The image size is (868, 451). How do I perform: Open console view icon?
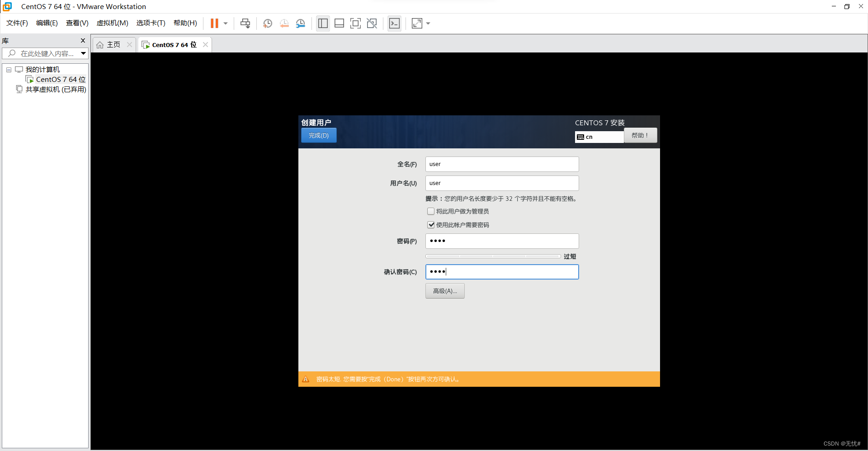[x=394, y=24]
